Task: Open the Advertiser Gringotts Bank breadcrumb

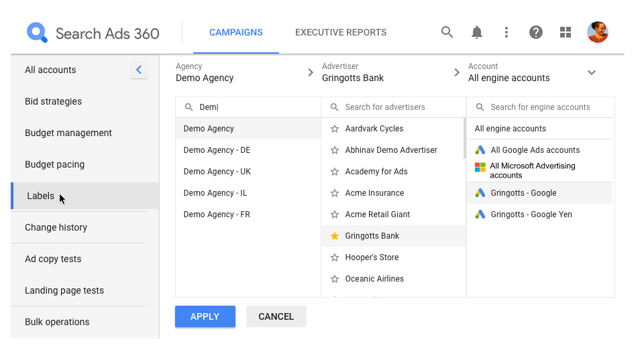Action: 353,72
